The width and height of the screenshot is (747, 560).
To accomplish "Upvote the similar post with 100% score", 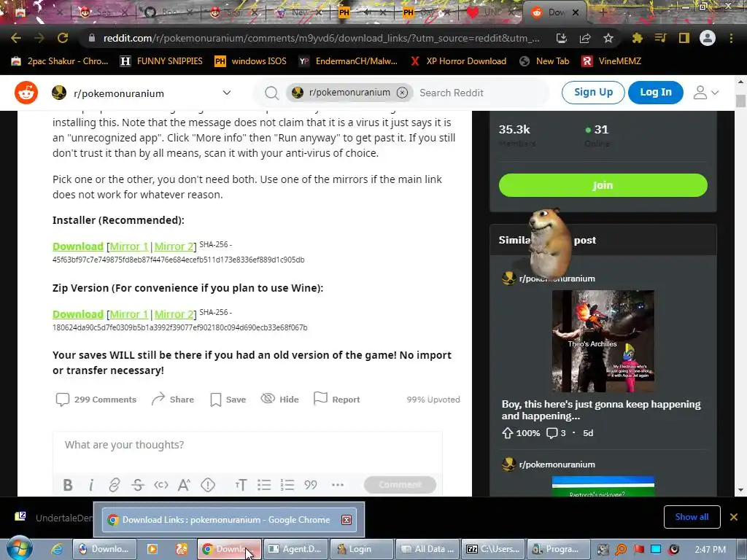I will tap(508, 433).
